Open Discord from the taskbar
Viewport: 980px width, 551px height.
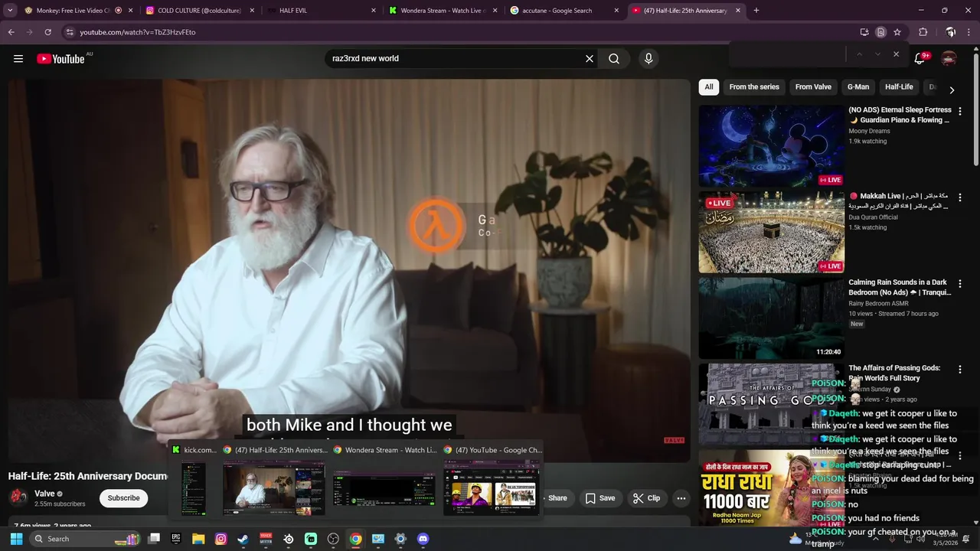pyautogui.click(x=423, y=539)
